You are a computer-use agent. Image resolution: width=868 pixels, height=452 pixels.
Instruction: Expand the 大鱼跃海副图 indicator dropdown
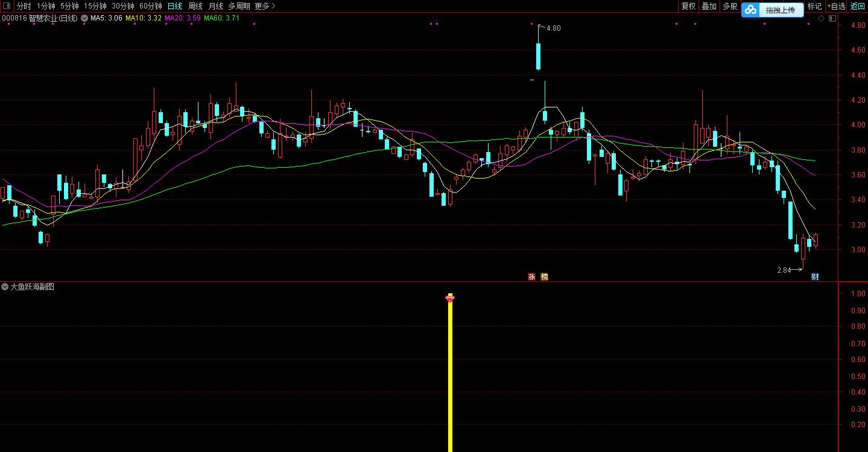pos(5,287)
